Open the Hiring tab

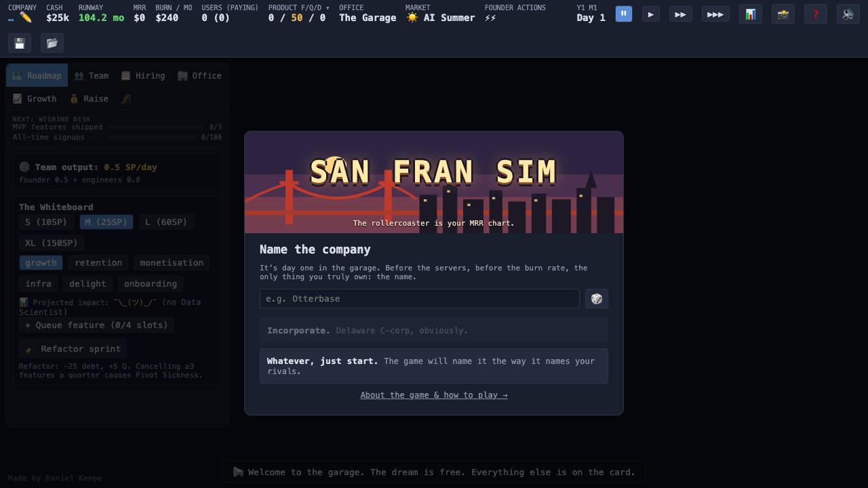(x=143, y=76)
